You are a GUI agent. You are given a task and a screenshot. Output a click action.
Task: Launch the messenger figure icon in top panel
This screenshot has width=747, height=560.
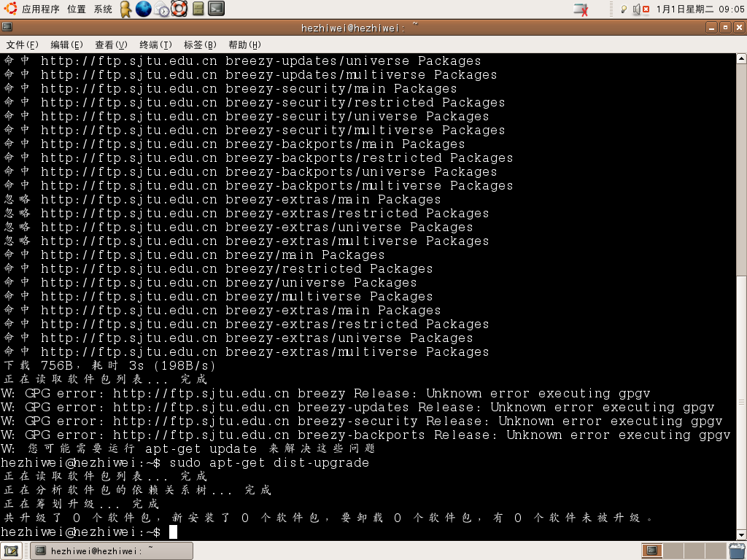point(125,9)
